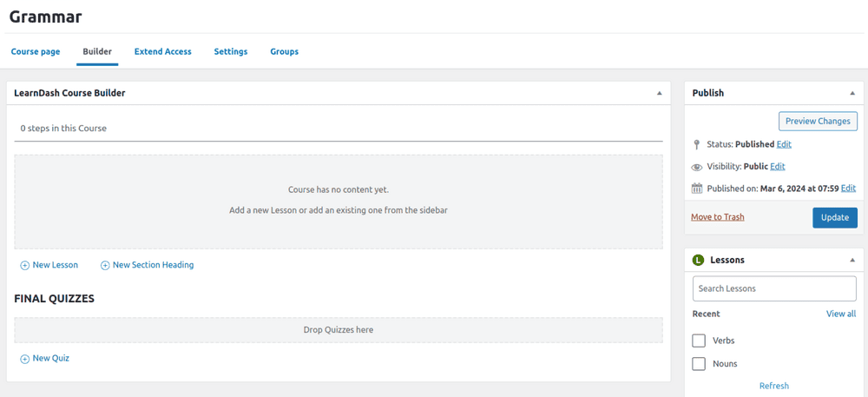Click the visibility eye icon in Publish

pos(697,167)
